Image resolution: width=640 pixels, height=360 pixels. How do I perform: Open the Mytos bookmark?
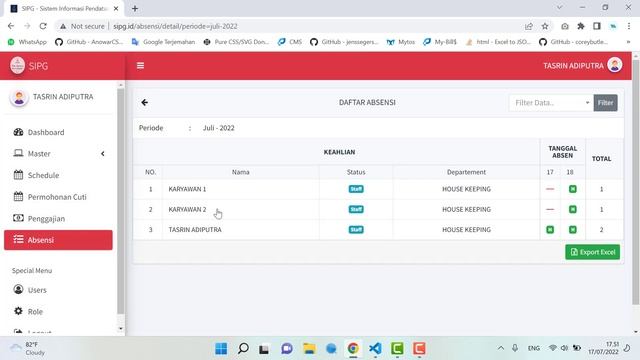(400, 42)
